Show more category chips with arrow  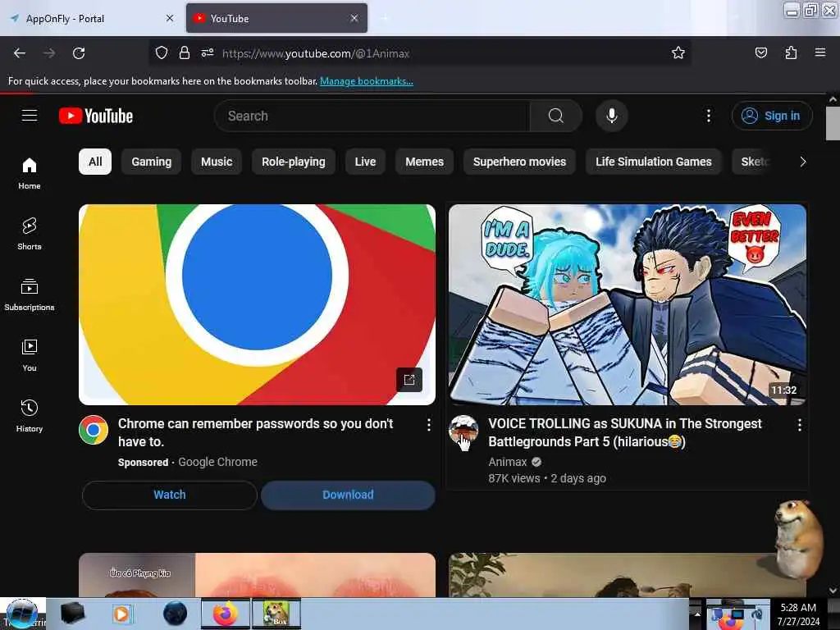point(802,162)
